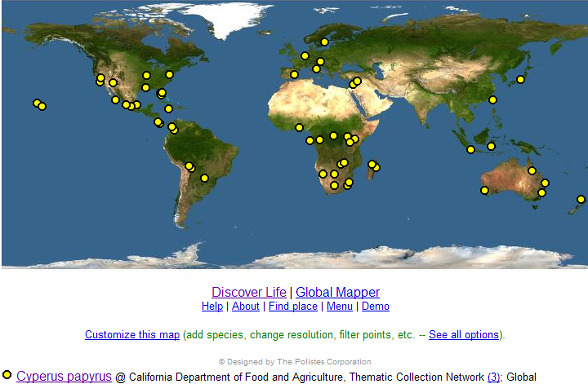Click the yellow marker near New Zealand

(581, 199)
